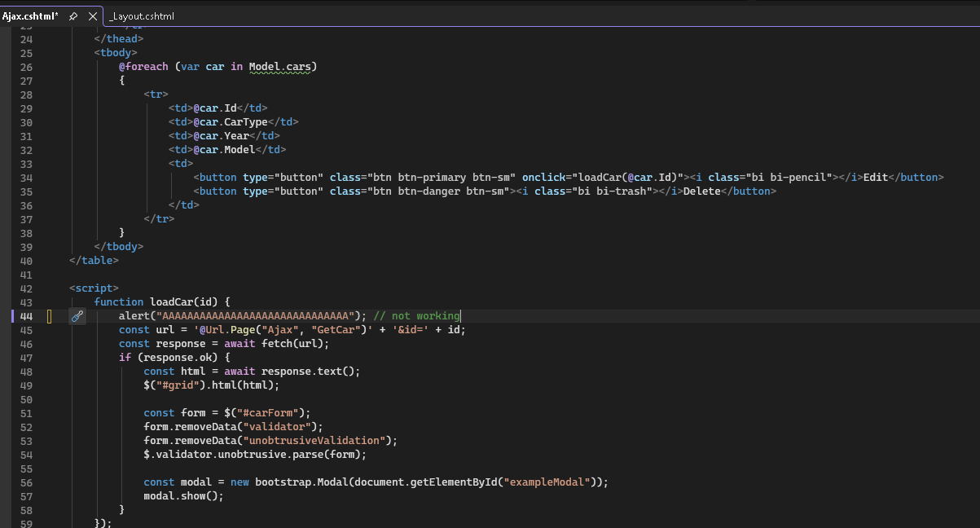Click the "#carForm" selector string
This screenshot has width=980, height=528.
pos(268,413)
